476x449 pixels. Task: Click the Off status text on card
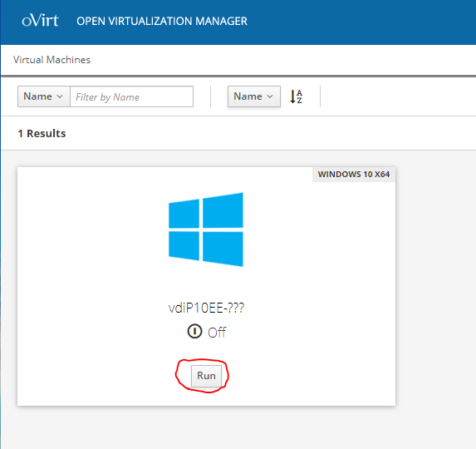coord(217,333)
